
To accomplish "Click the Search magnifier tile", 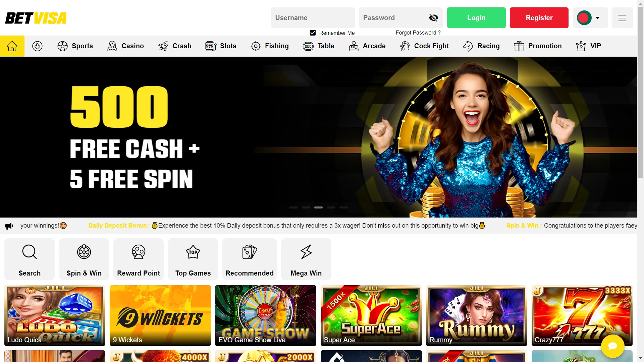I will [x=30, y=259].
